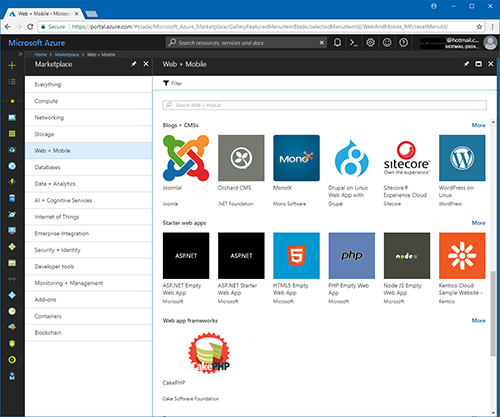Screen dimensions: 500x417
Task: Select Databases category
Action: coord(89,167)
